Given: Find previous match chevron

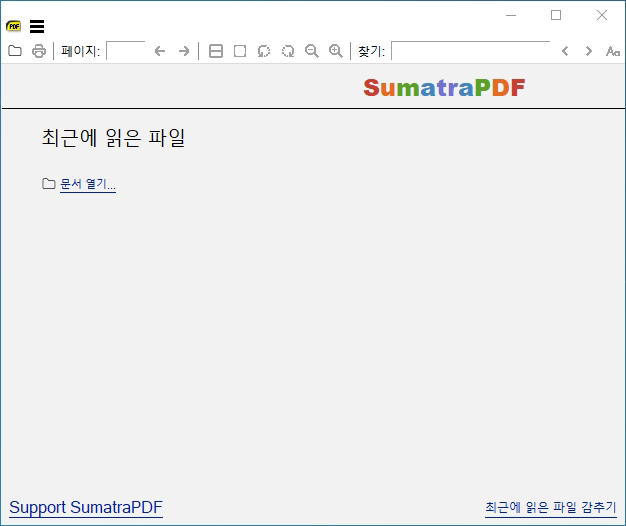Looking at the screenshot, I should pos(565,51).
